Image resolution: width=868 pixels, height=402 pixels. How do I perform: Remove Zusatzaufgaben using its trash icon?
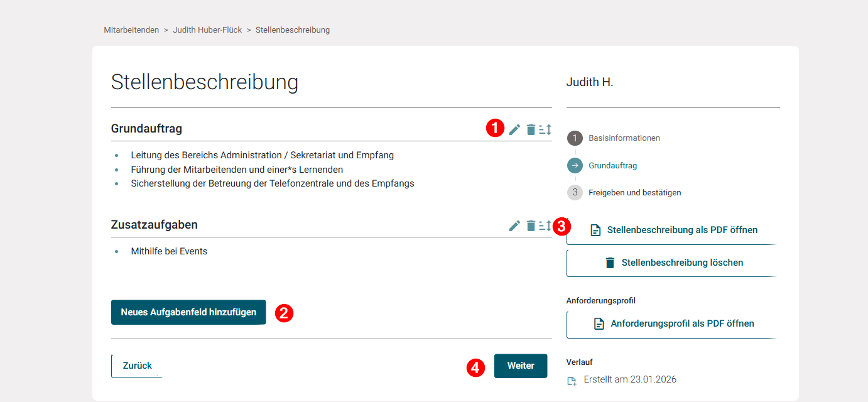pyautogui.click(x=531, y=225)
